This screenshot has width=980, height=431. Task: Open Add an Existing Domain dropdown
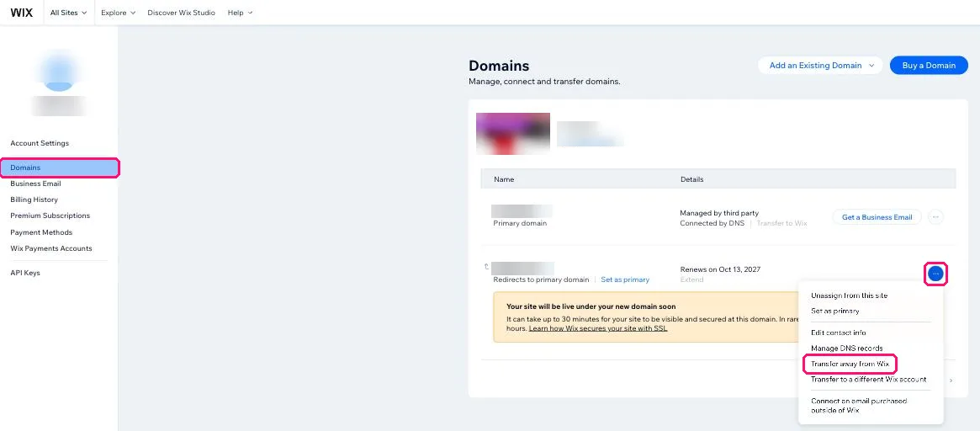tap(820, 65)
